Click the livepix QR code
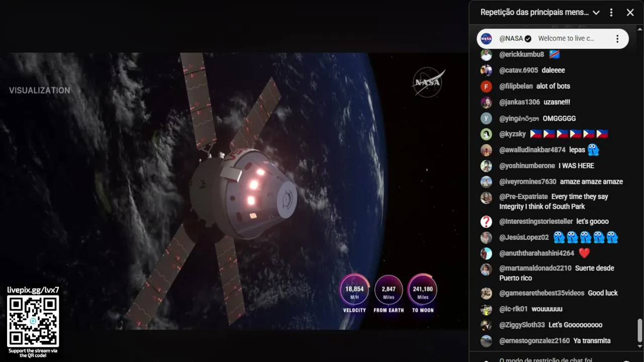 33,321
